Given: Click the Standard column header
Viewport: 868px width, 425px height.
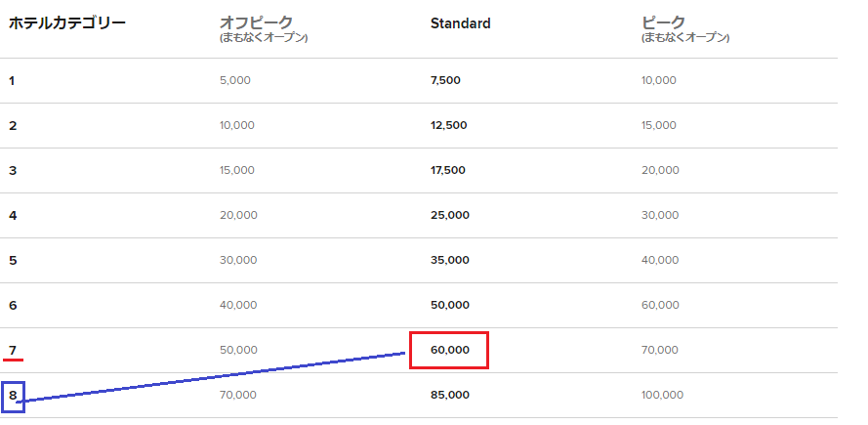Looking at the screenshot, I should pyautogui.click(x=461, y=23).
